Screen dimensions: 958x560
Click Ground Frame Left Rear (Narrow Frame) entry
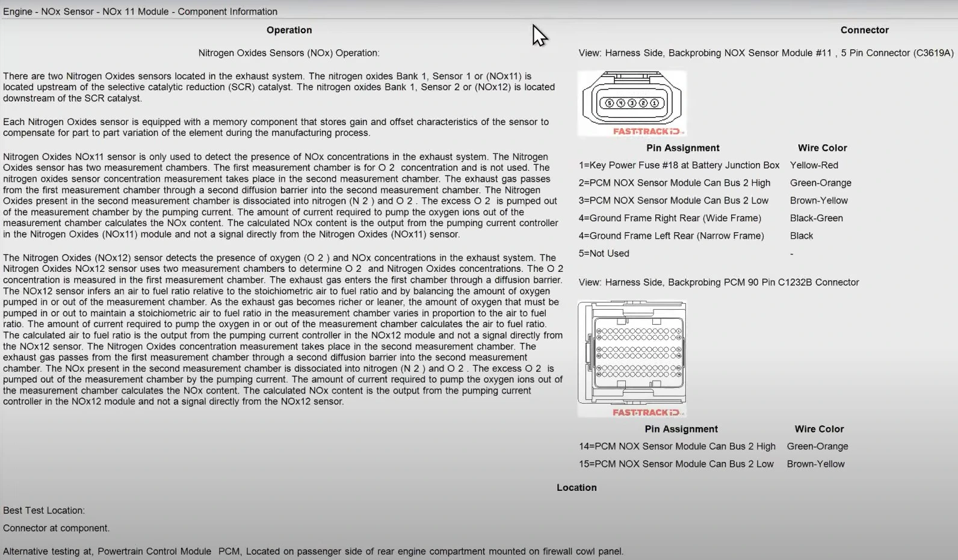[671, 236]
